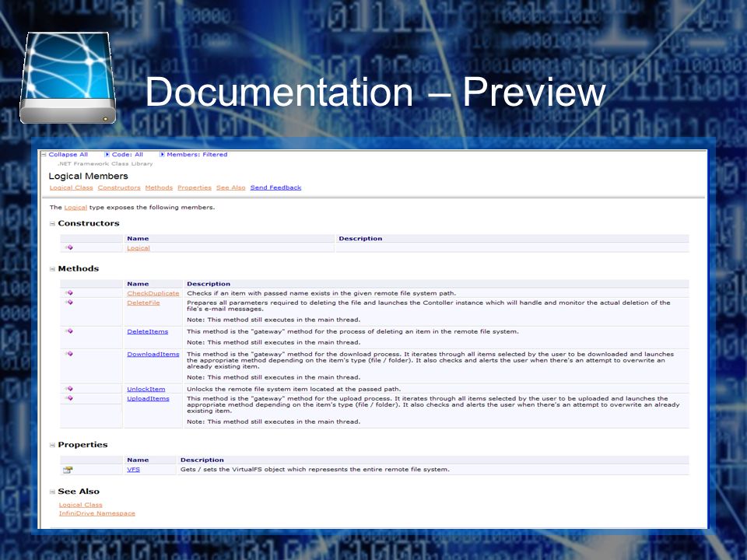Click the CheckDuplicate description text

[x=321, y=293]
